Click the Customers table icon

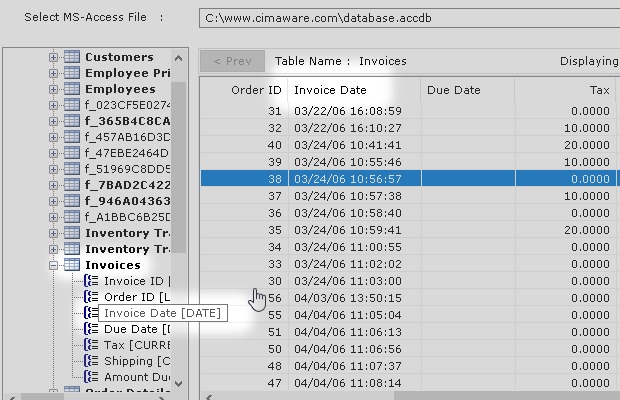(72, 57)
